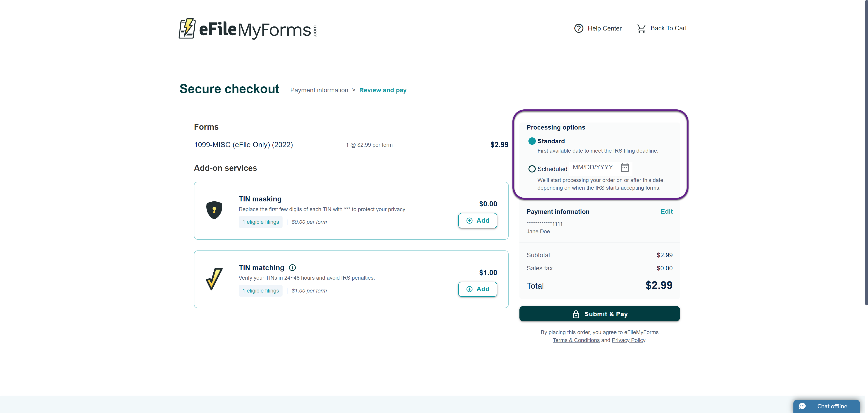The width and height of the screenshot is (868, 413).
Task: Go back to Payment information step
Action: 319,90
